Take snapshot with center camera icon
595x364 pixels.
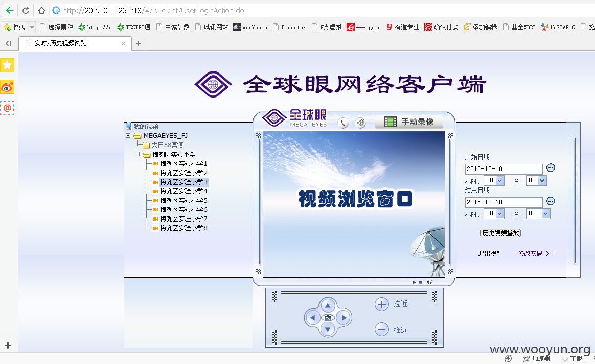(x=328, y=318)
